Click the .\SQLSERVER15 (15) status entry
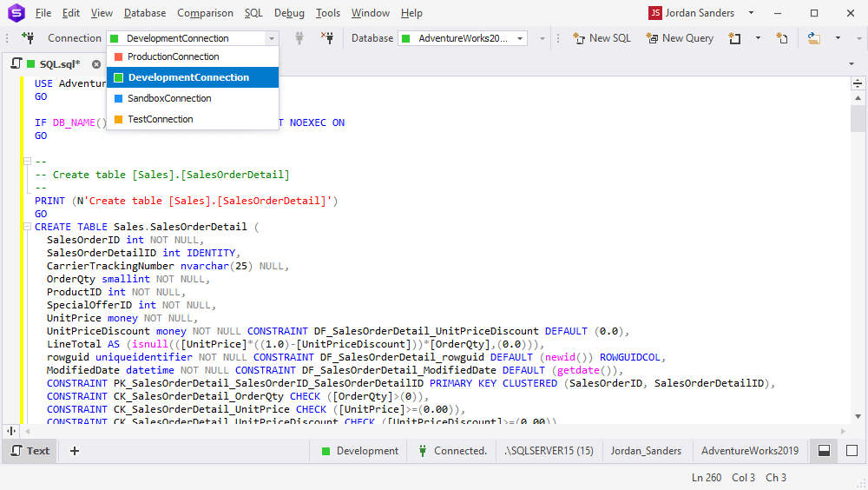Screen dimensions: 868x490 [549, 451]
